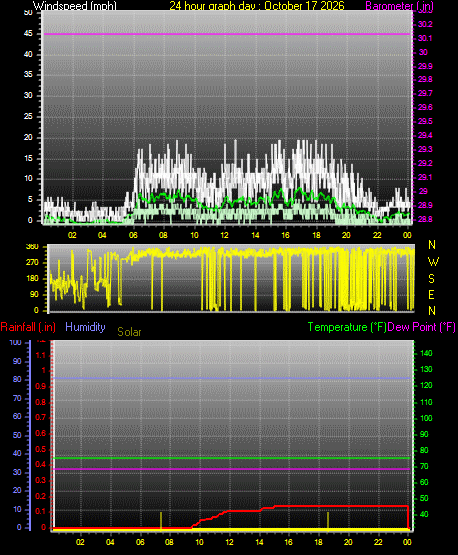The width and height of the screenshot is (458, 555).
Task: Click the '1.1' rainfall axis value
Action: point(41,355)
